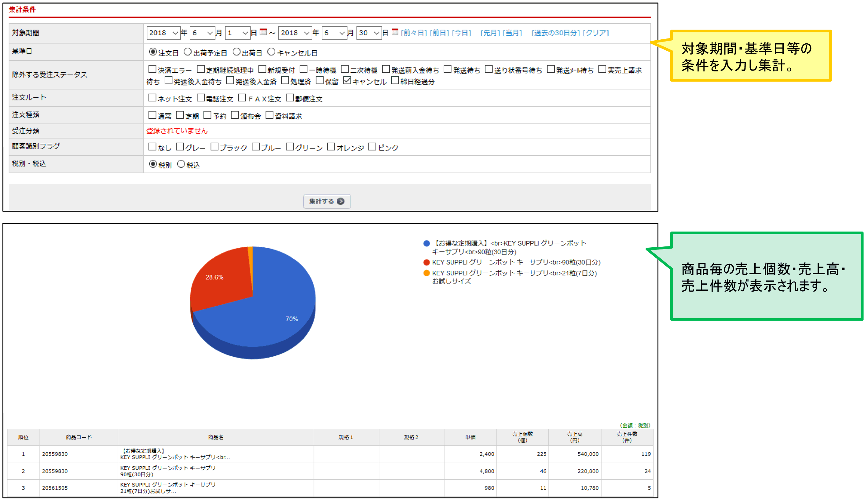Click the red legend dot marker
Image resolution: width=868 pixels, height=502 pixels.
point(427,262)
